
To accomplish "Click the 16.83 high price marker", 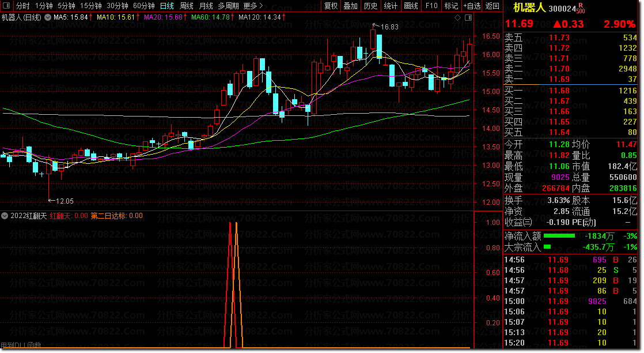I will click(x=389, y=27).
